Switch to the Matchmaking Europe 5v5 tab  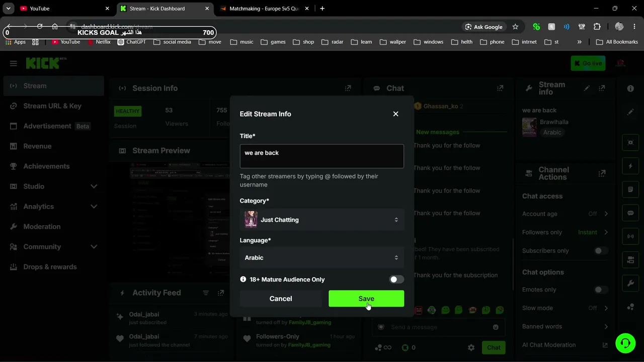[x=264, y=9]
